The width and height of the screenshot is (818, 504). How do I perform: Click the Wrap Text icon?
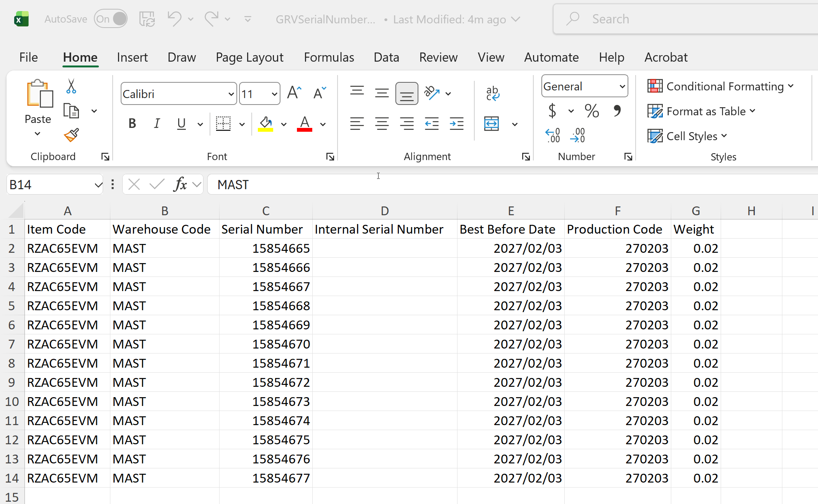click(492, 93)
